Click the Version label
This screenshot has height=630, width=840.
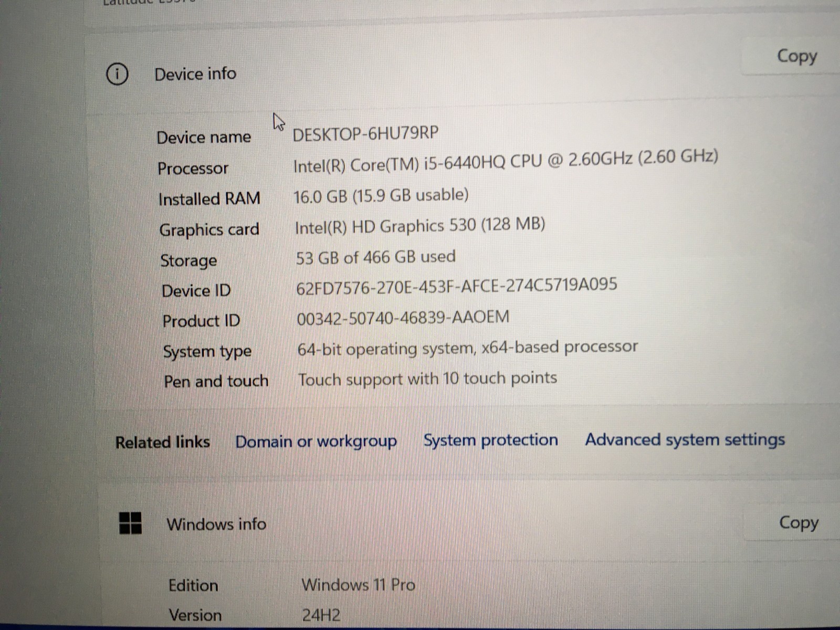pos(195,615)
